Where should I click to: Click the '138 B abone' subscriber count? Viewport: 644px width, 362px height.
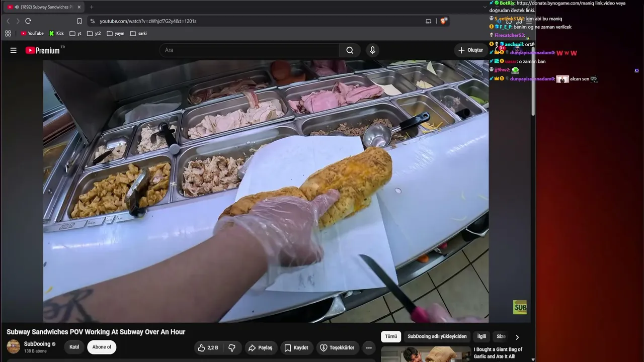tap(35, 351)
